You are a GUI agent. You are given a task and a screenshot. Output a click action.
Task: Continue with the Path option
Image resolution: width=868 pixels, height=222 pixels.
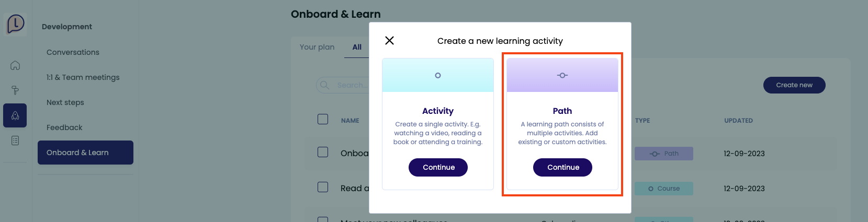(x=562, y=167)
